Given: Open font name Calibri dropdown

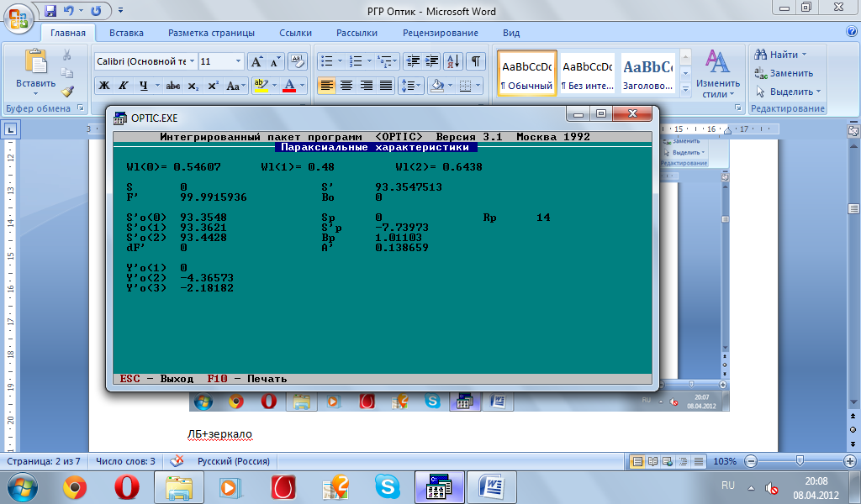Looking at the screenshot, I should [x=193, y=61].
